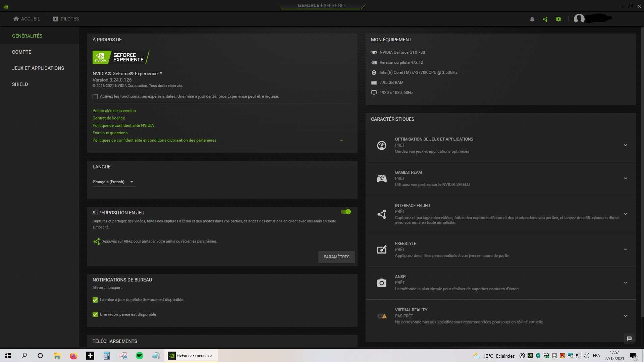Open Jeux et applications settings
The height and width of the screenshot is (363, 644).
38,68
